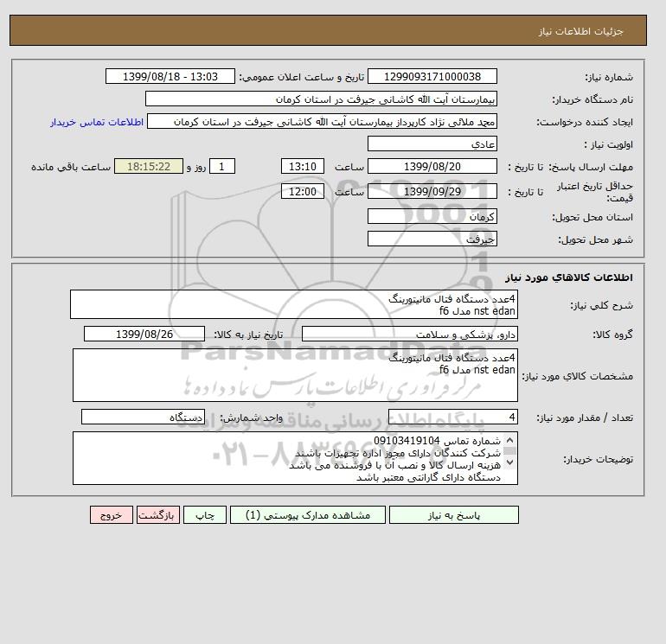Click label شماره نیاز
Screen dimensions: 666x644
pyautogui.click(x=609, y=77)
